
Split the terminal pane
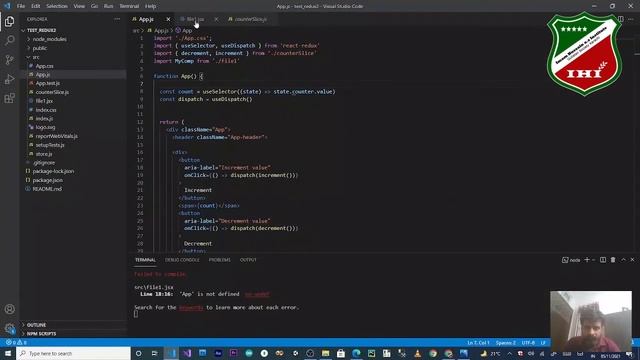(603, 260)
